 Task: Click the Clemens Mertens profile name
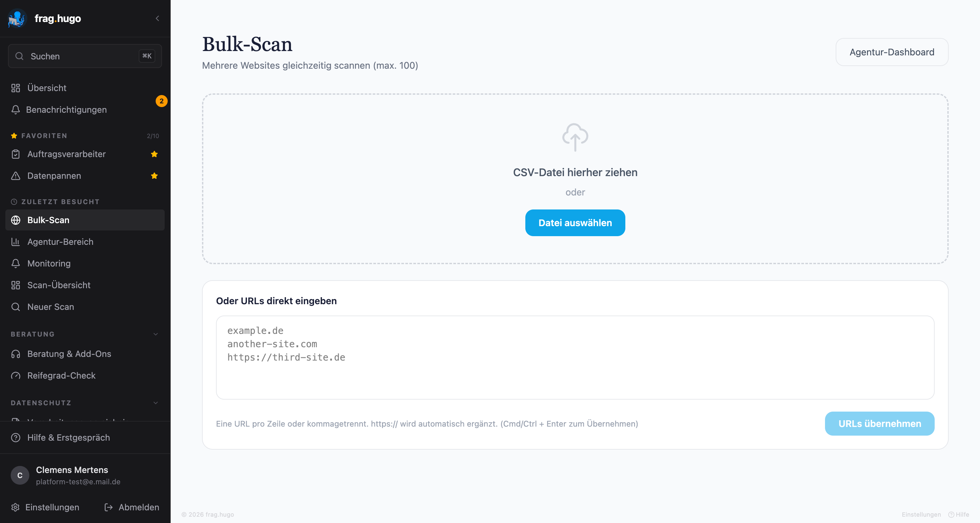(x=72, y=470)
